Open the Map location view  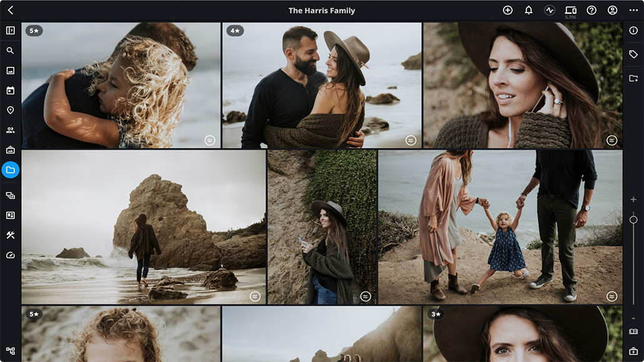click(x=10, y=110)
